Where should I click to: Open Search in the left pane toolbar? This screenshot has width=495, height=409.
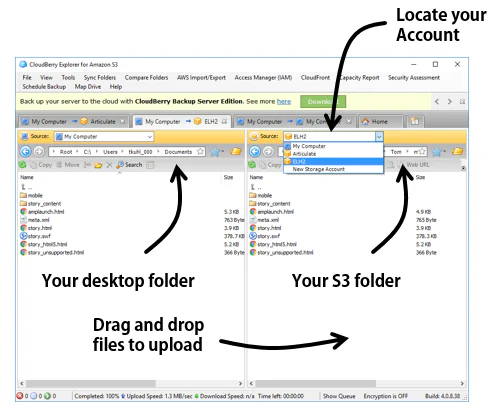tap(129, 165)
